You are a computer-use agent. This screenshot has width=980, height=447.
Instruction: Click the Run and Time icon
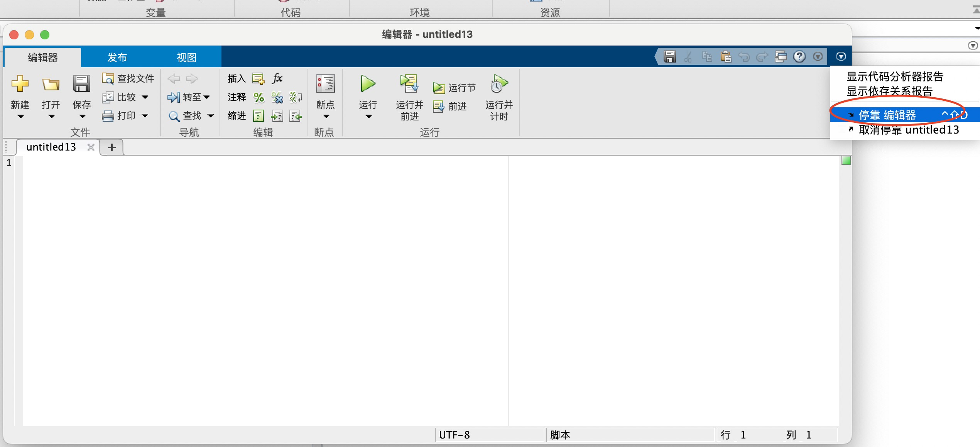pos(498,84)
